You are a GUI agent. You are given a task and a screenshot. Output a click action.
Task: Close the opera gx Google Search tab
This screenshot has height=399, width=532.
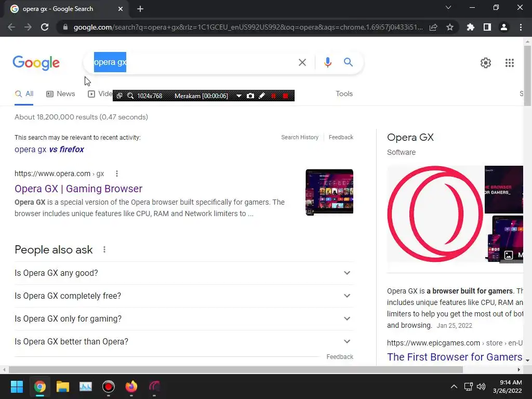point(121,9)
